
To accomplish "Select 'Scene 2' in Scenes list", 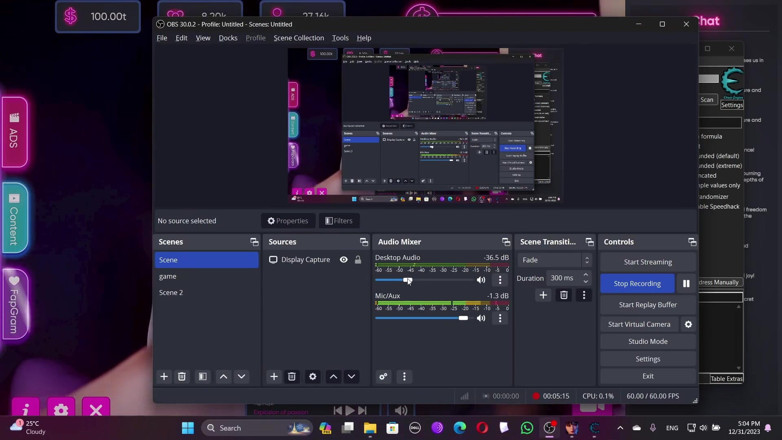I will (206, 293).
